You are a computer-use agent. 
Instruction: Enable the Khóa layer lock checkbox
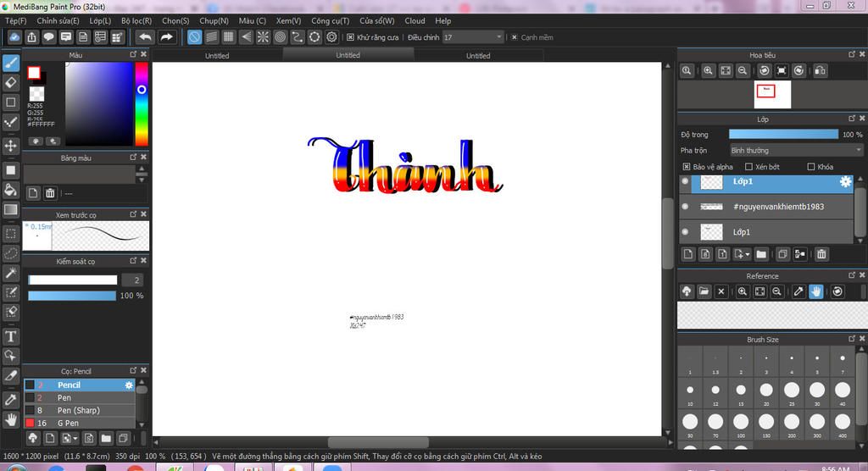[811, 167]
